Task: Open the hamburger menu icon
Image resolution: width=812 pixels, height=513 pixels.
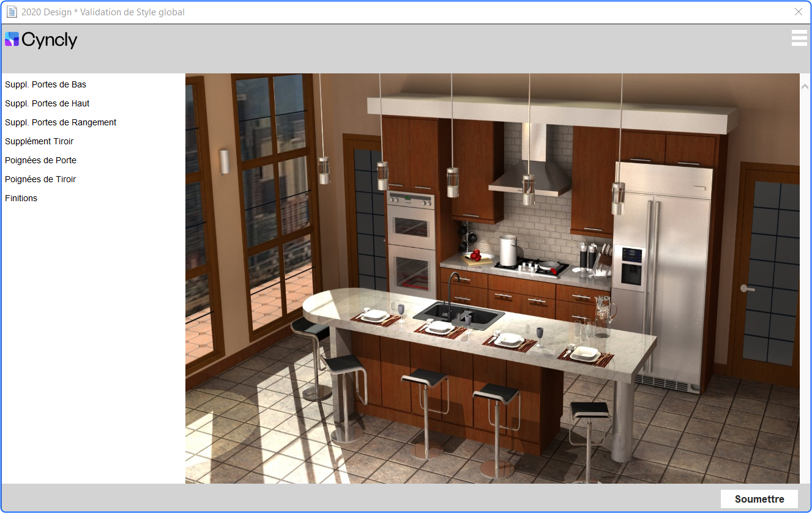Action: tap(799, 38)
